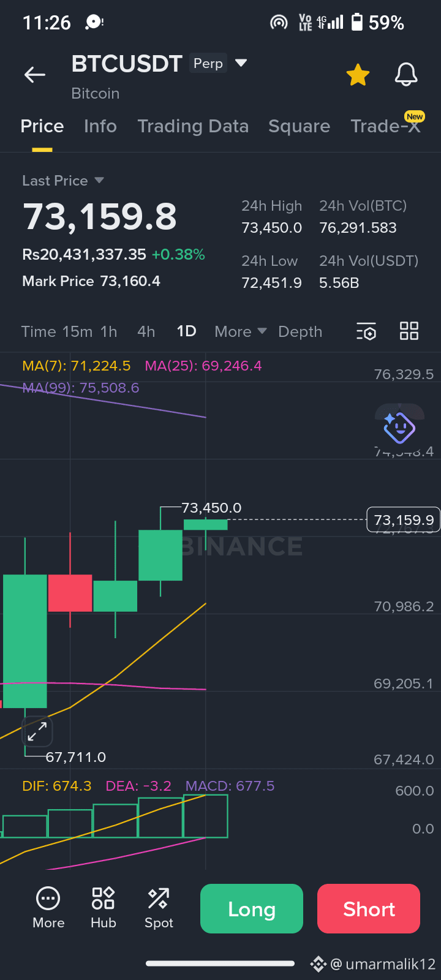Image resolution: width=441 pixels, height=980 pixels.
Task: Select the 1D chart interval
Action: coord(186,331)
